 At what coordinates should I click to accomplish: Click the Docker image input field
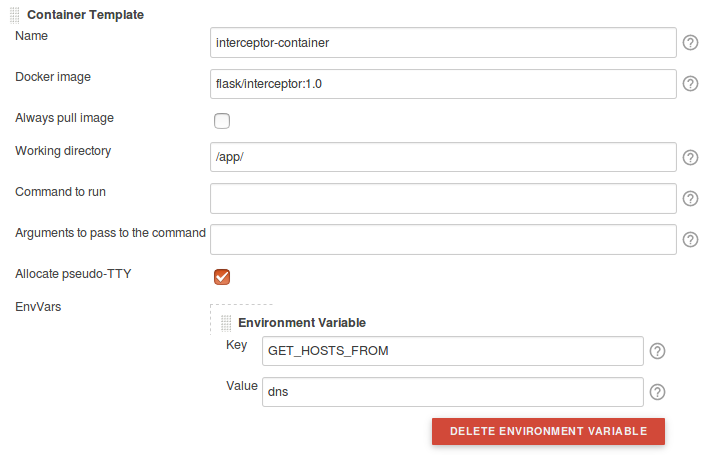pyautogui.click(x=444, y=84)
